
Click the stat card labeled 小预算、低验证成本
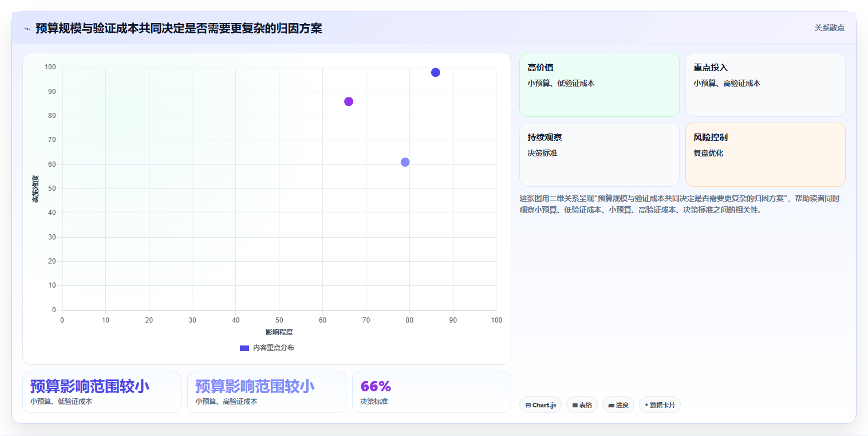point(102,392)
